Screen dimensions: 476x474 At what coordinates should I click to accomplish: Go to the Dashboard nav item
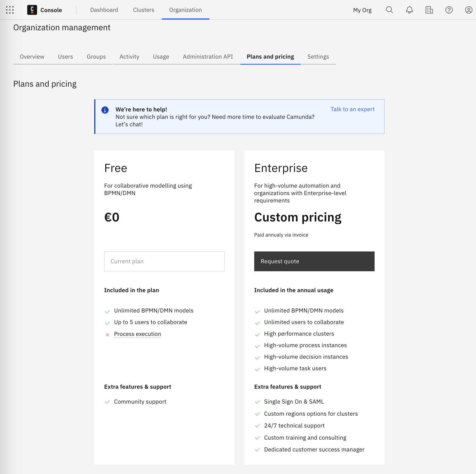(104, 10)
